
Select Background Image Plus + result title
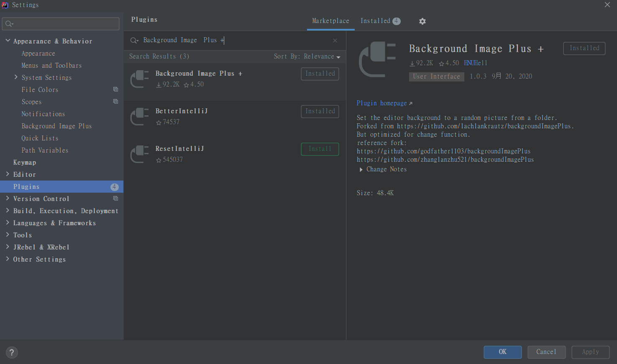click(x=199, y=74)
